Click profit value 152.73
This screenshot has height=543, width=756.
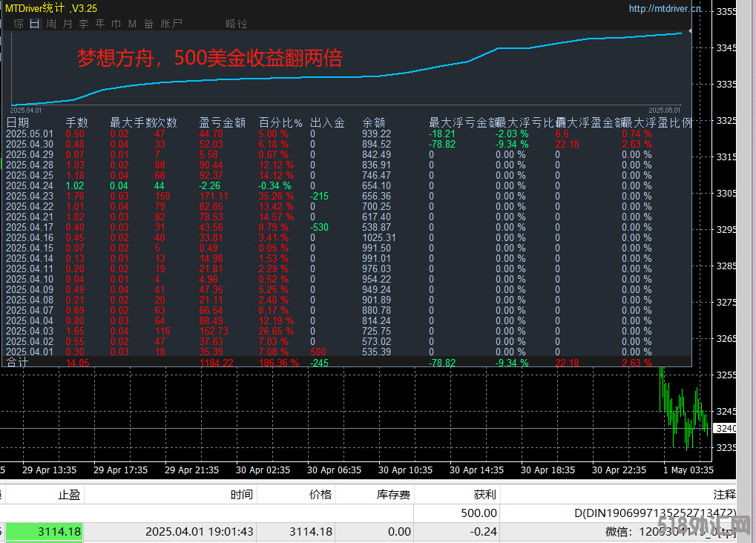tap(214, 332)
